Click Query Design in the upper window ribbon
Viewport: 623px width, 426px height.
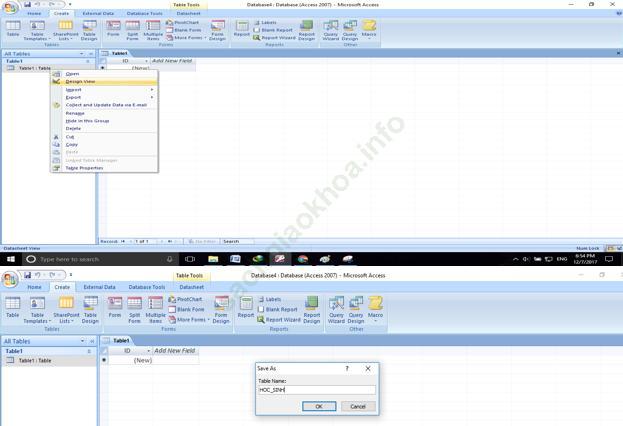(350, 31)
